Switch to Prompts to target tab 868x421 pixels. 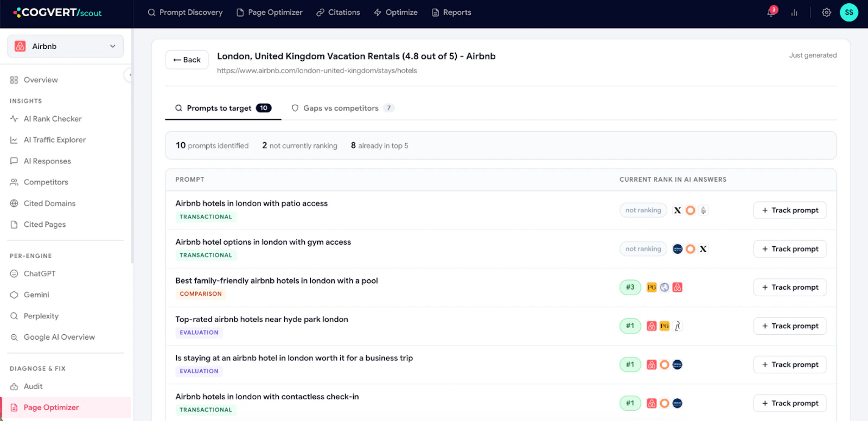223,108
